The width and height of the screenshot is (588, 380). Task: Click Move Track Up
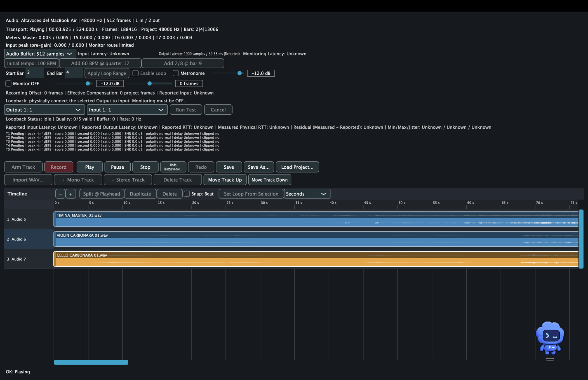[x=225, y=180]
